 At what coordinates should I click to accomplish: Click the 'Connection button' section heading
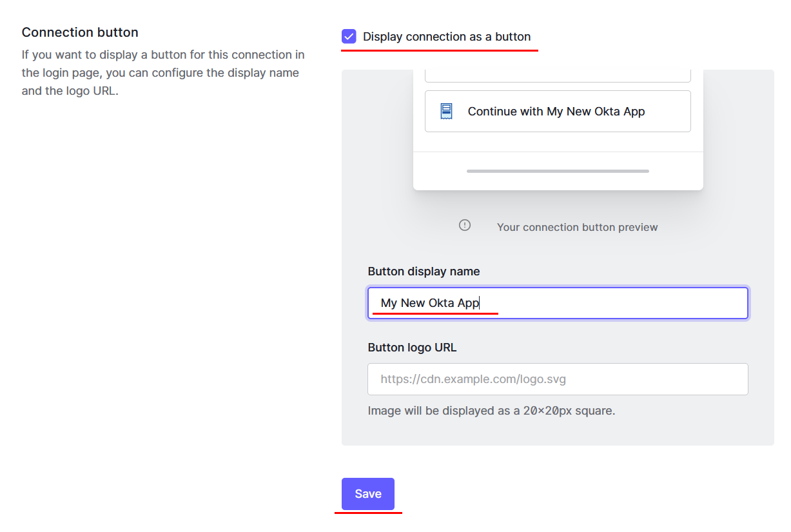(x=80, y=32)
